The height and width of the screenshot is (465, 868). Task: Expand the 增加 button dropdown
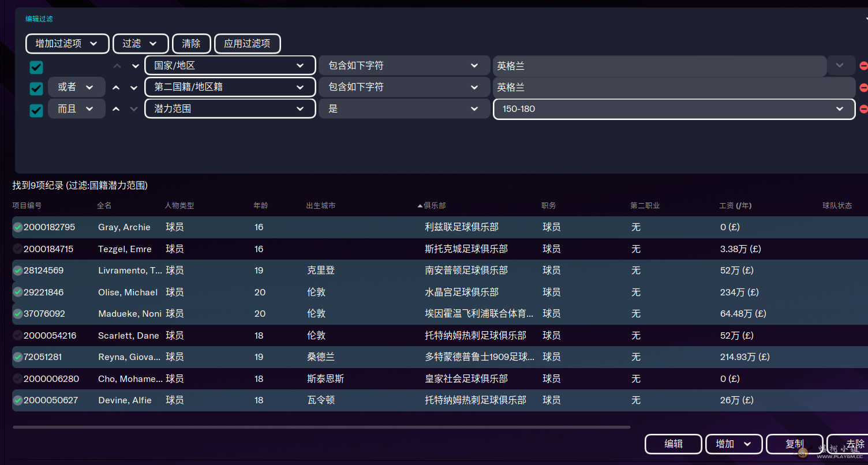pos(734,444)
